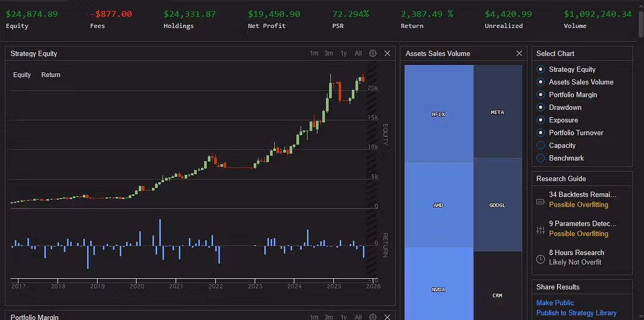Close the Assets Sales Volume panel

point(519,53)
